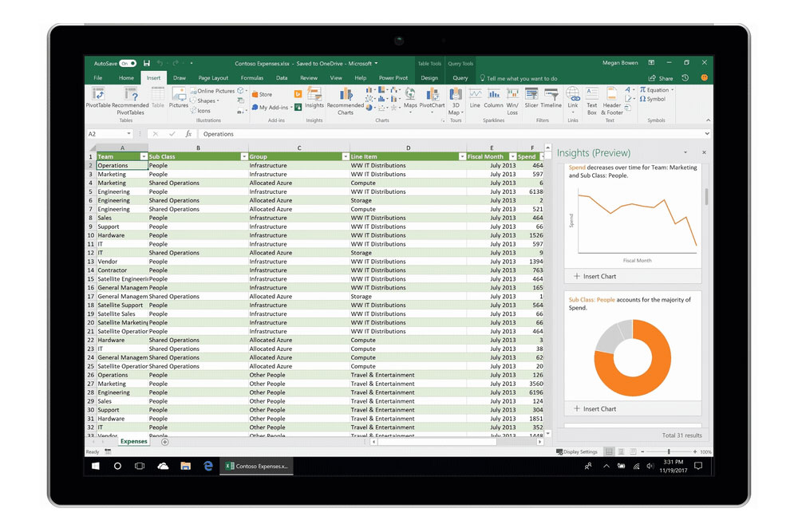This screenshot has width=798, height=532.
Task: Expand the Shapes dropdown
Action: [x=219, y=100]
